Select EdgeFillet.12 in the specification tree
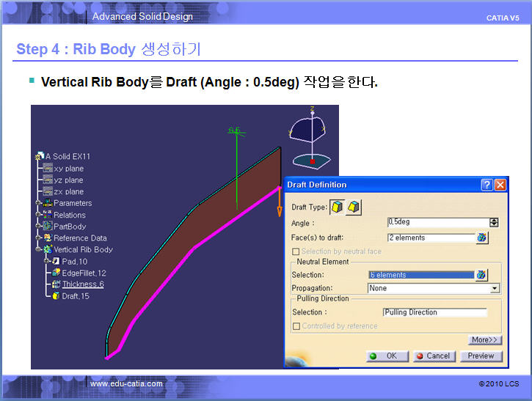The width and height of the screenshot is (532, 401). 83,273
